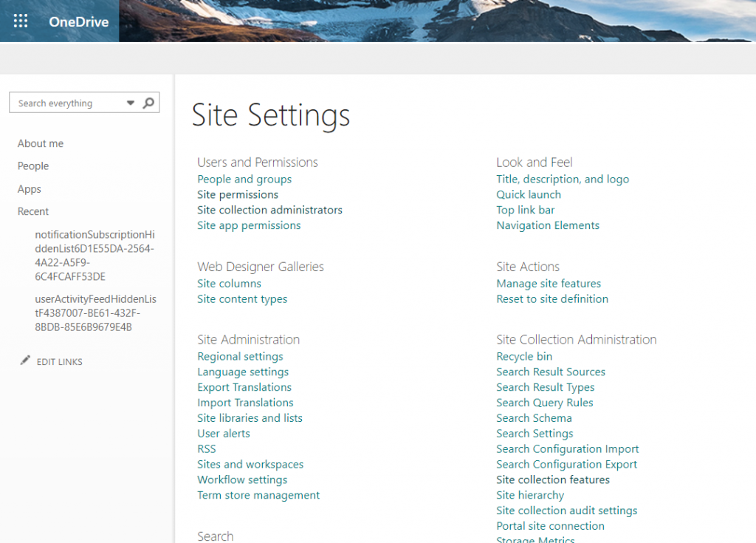
Task: Open Site collection administrators
Action: tap(269, 210)
